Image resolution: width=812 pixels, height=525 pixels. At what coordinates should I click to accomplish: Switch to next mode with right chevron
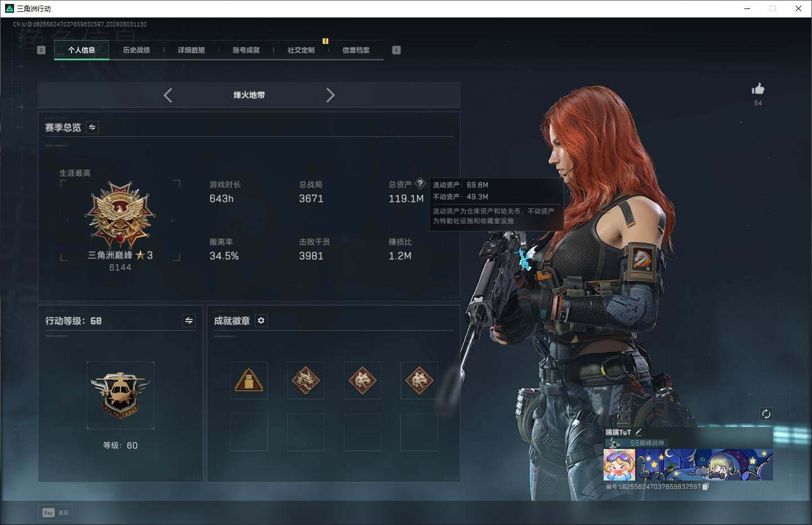pyautogui.click(x=331, y=95)
